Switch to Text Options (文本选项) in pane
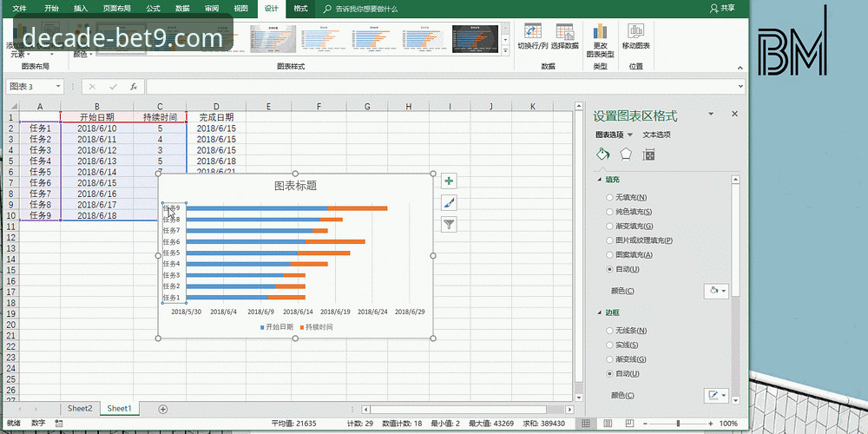The height and width of the screenshot is (434, 868). 656,135
